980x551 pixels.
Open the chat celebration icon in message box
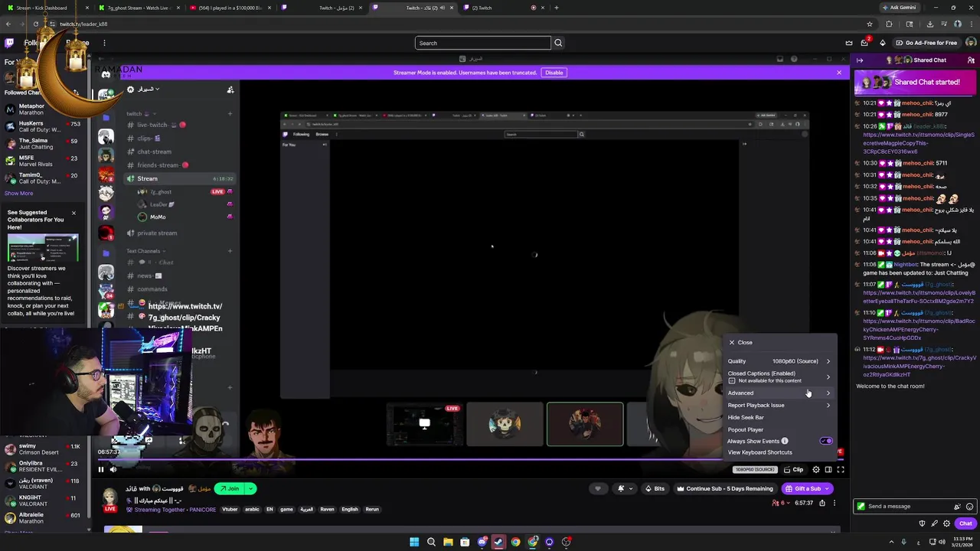957,507
